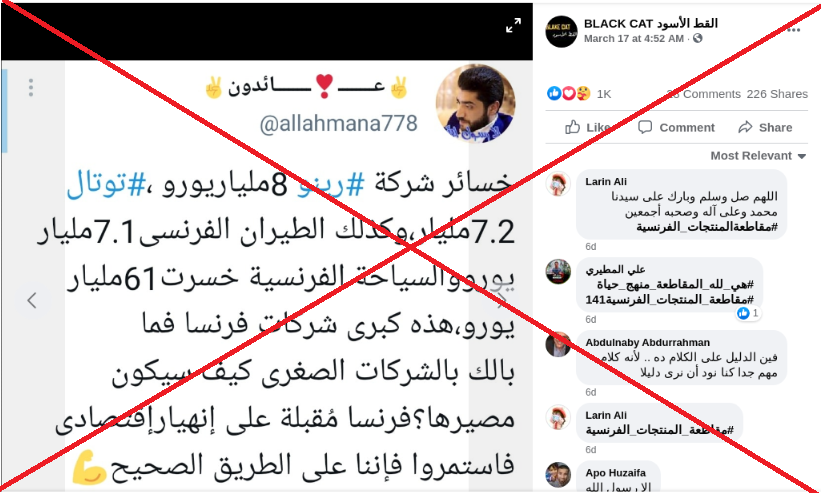
Task: View the post's reaction emoji icons
Action: [569, 94]
